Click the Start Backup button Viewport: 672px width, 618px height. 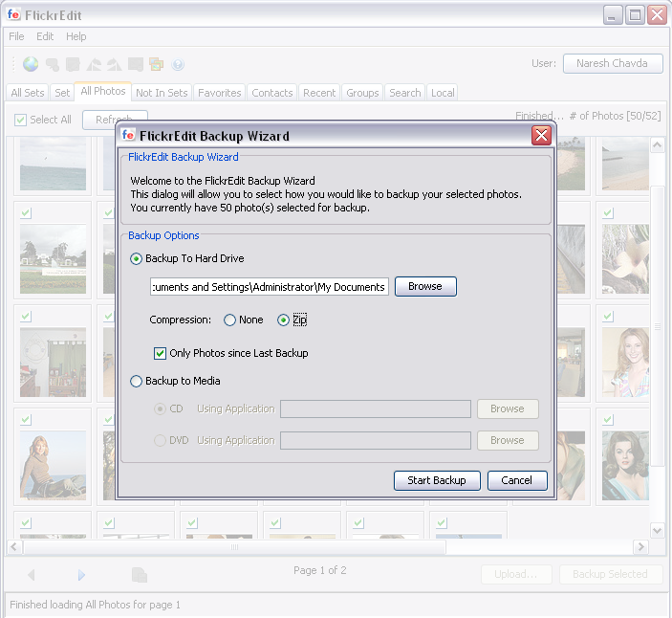pos(437,480)
